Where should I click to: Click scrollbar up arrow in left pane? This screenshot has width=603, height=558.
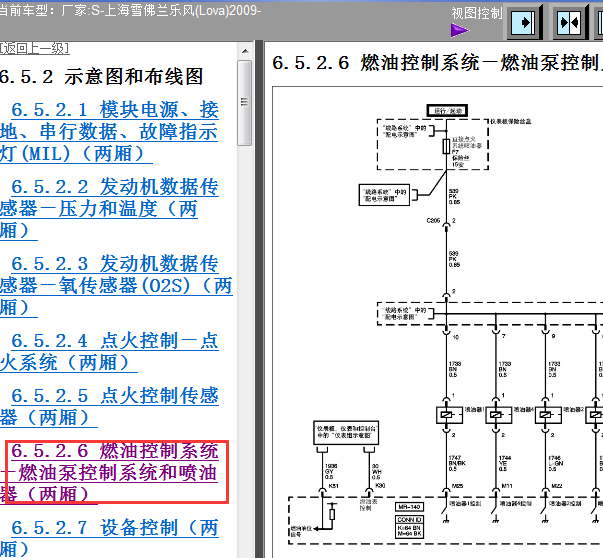pos(245,51)
